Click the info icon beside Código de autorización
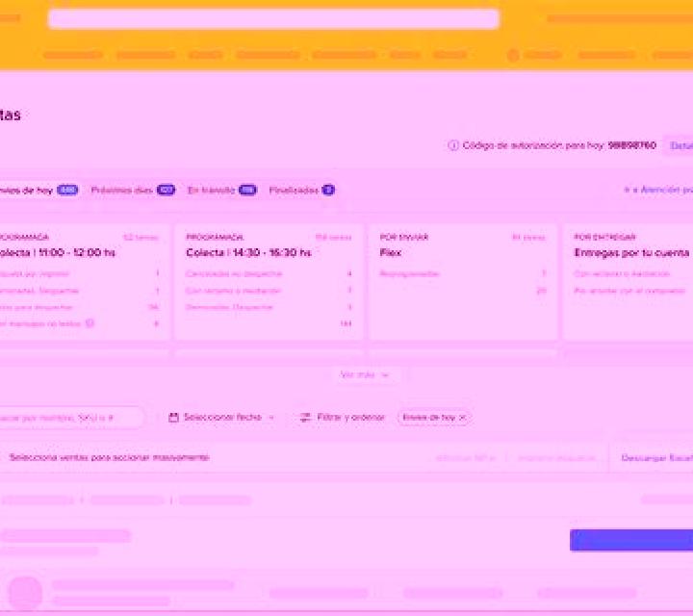 (x=452, y=145)
